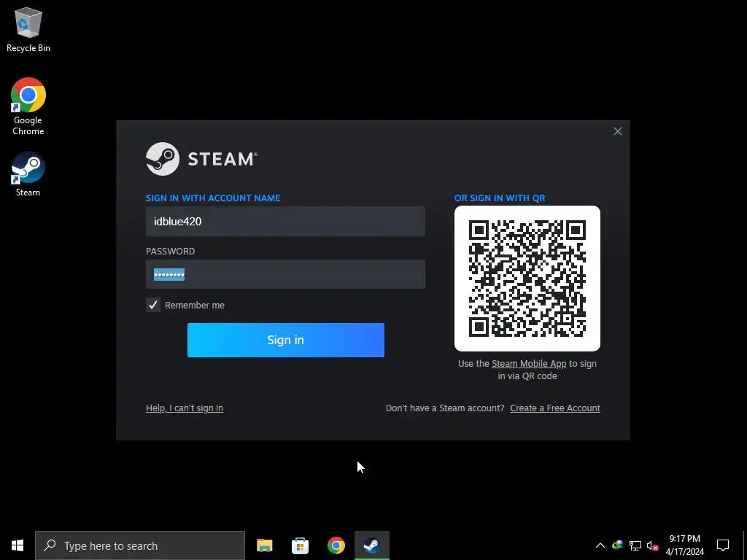747x560 pixels.
Task: Click the Help, I can't sign in link
Action: (185, 408)
